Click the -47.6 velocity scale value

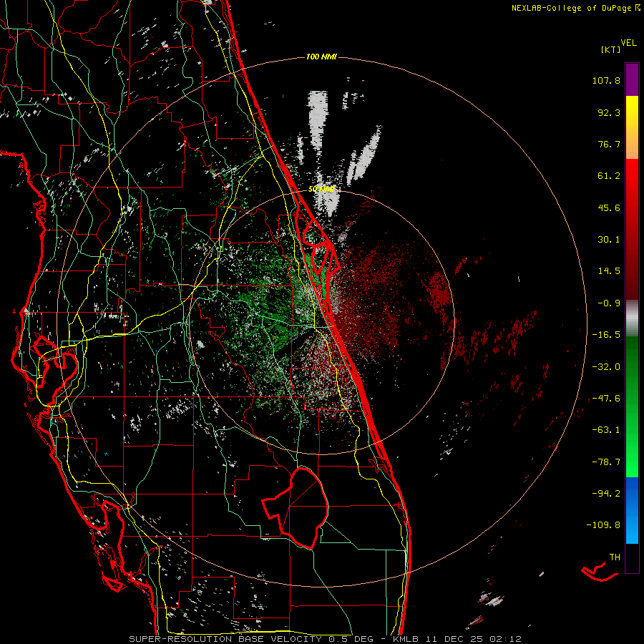[x=606, y=399]
